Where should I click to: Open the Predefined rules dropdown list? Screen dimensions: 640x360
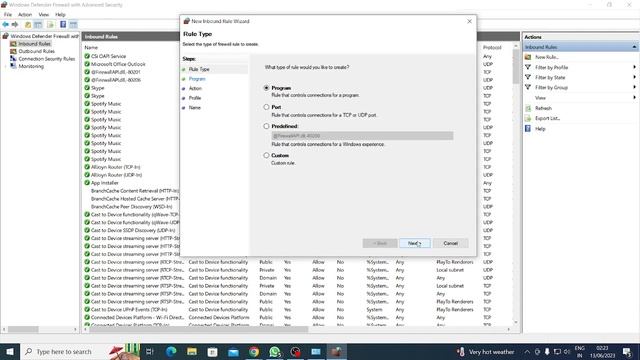(362, 136)
